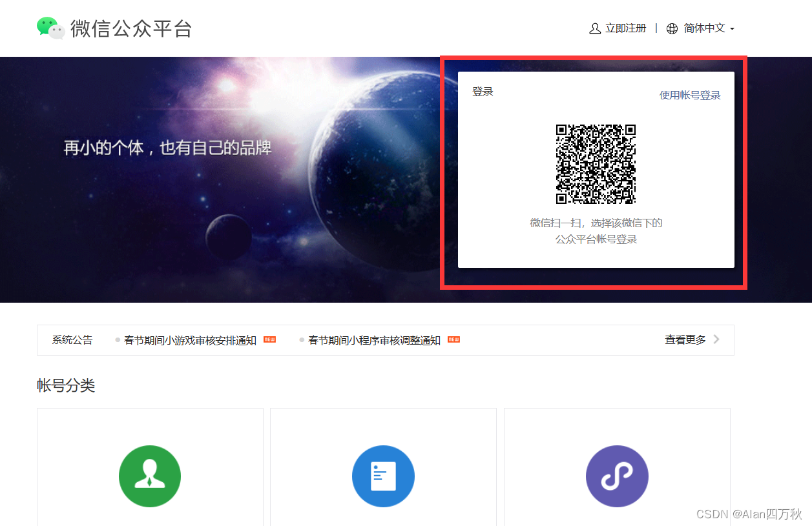Select the purple mini program icon

point(617,477)
